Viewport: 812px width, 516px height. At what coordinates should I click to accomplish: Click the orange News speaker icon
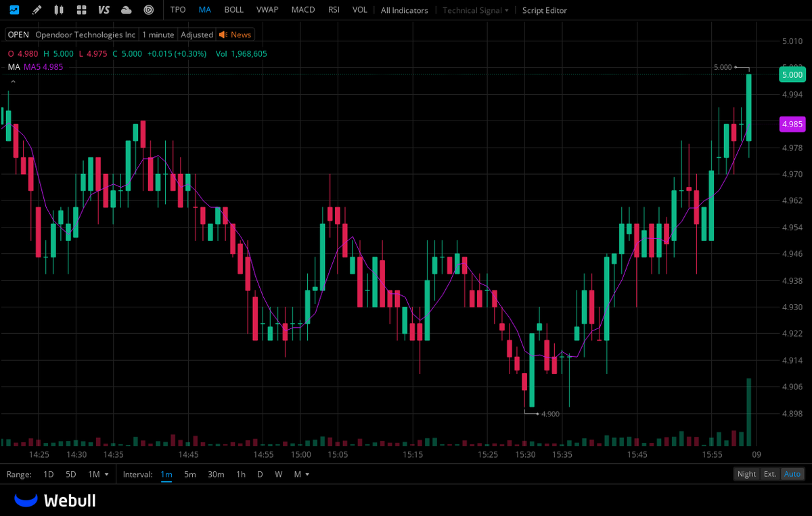tap(223, 35)
